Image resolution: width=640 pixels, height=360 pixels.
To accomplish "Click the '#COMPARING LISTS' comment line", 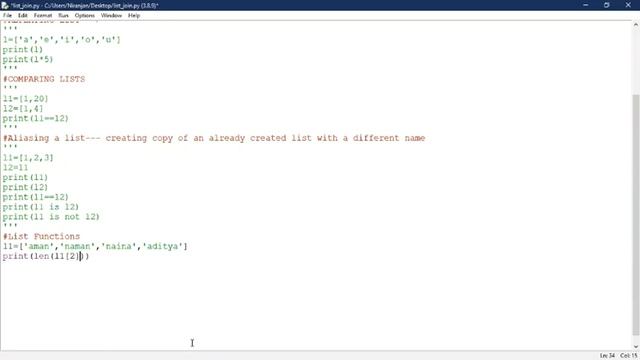I will coord(44,79).
